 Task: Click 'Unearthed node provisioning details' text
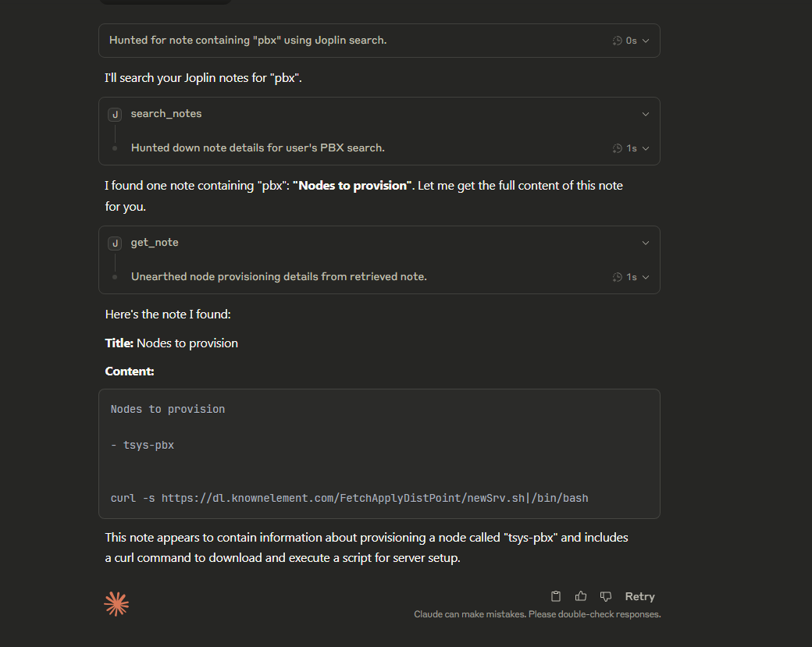[x=279, y=277]
